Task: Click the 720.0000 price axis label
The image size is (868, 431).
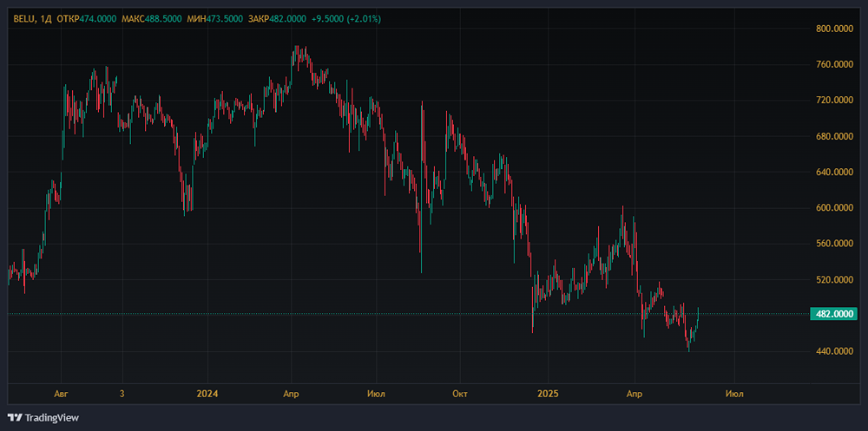Action: pyautogui.click(x=838, y=101)
